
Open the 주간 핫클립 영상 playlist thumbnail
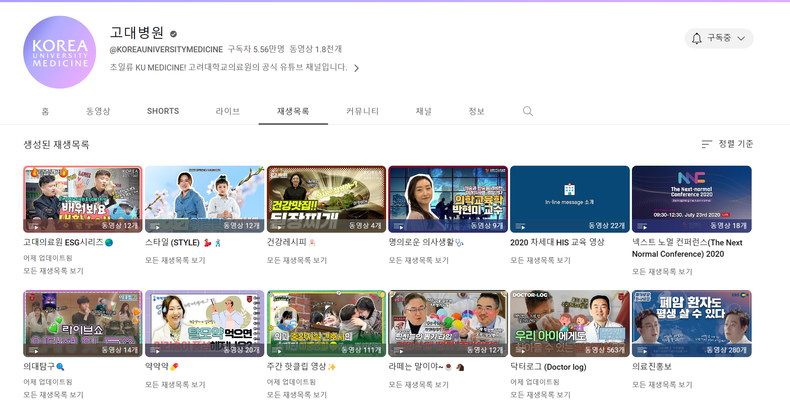(326, 323)
